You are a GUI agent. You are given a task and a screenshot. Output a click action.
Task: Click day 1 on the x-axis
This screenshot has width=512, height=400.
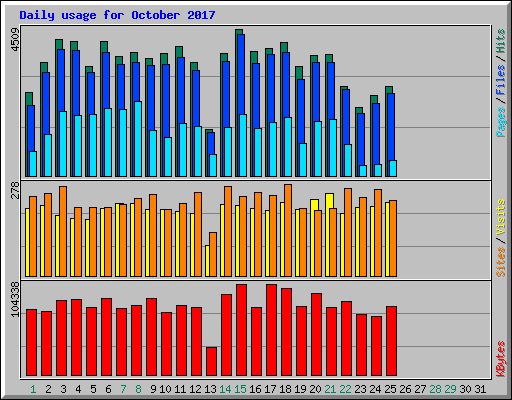pos(33,389)
